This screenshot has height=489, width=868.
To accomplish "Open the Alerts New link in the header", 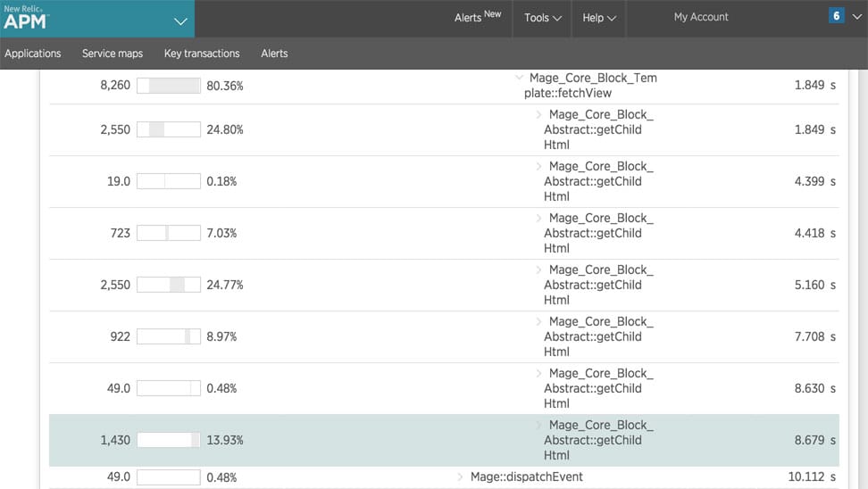I will tap(478, 17).
